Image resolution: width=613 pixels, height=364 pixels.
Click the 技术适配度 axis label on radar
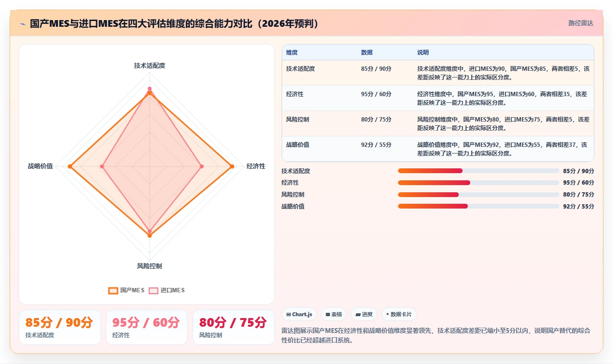tap(149, 66)
